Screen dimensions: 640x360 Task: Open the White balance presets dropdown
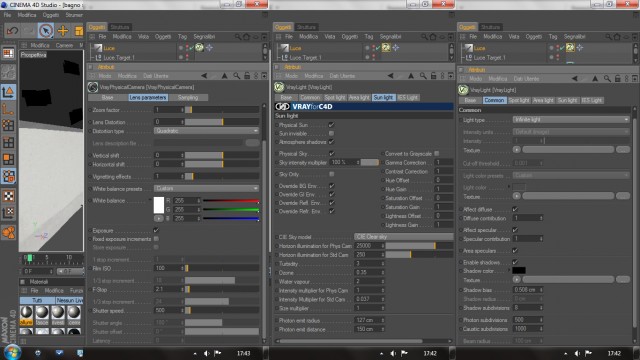(x=206, y=189)
